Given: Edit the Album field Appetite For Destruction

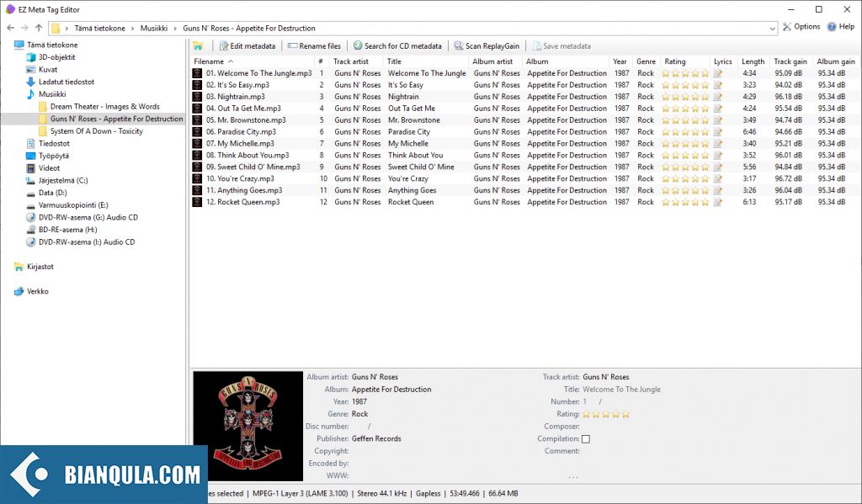Looking at the screenshot, I should click(391, 390).
